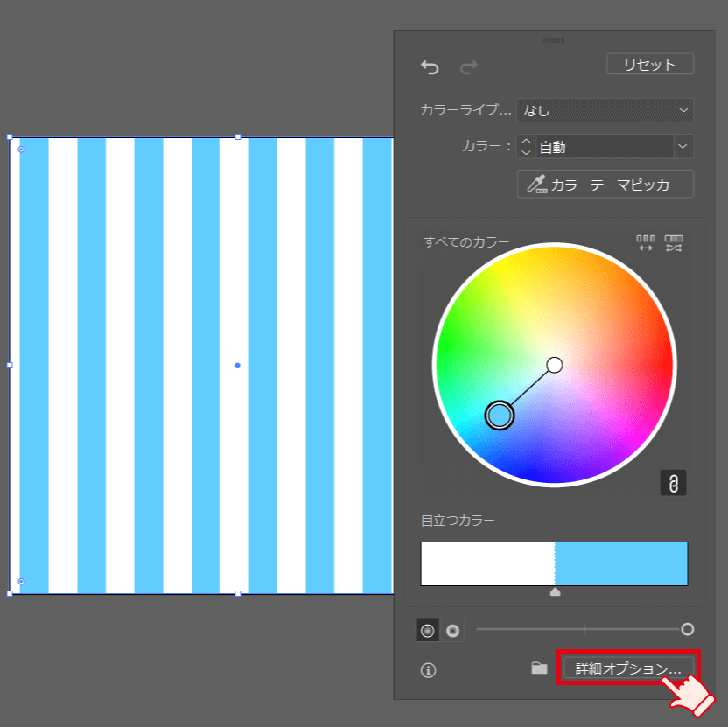Click the randomly change color order icon
Image resolution: width=728 pixels, height=727 pixels.
pyautogui.click(x=674, y=243)
